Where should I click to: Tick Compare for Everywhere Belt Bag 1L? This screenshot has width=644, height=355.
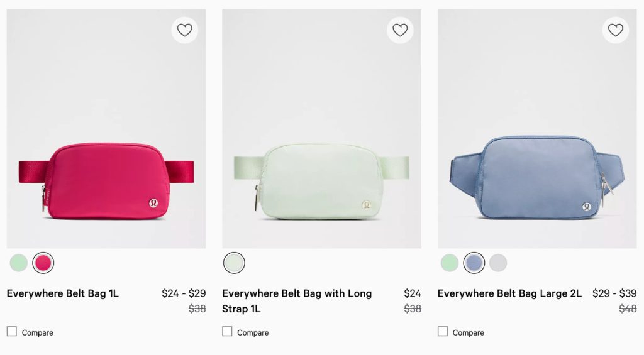click(x=12, y=332)
